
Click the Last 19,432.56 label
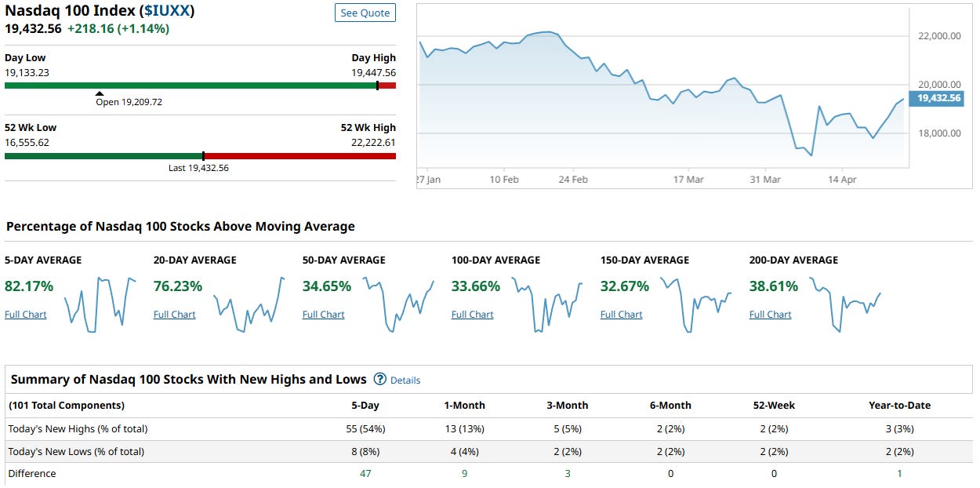(199, 168)
